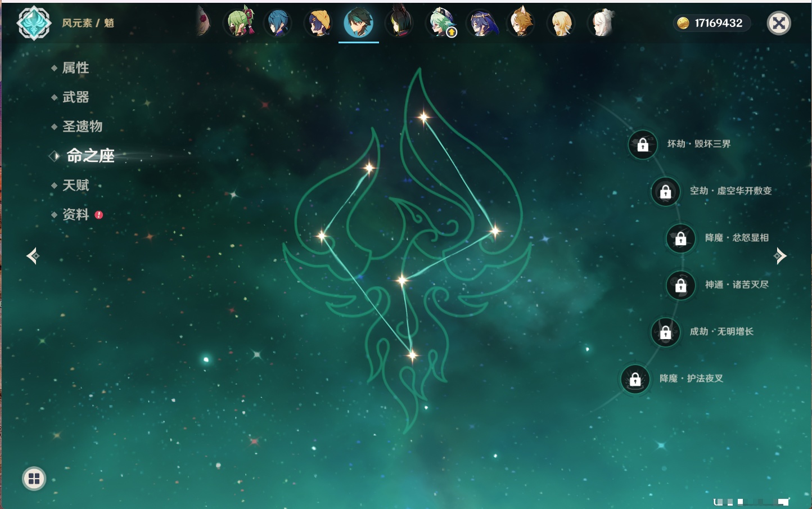View constellation 降魔 · 护法夜叉
This screenshot has height=509, width=812.
coord(691,379)
